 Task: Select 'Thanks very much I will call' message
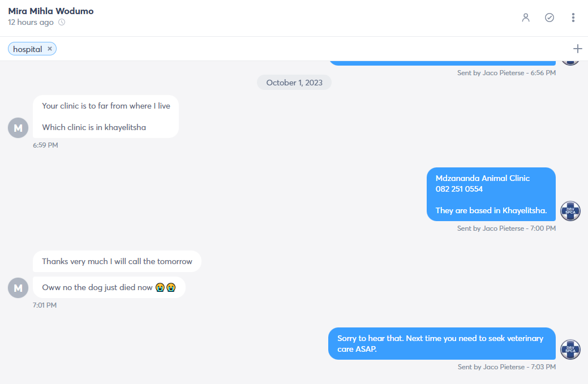pos(117,261)
